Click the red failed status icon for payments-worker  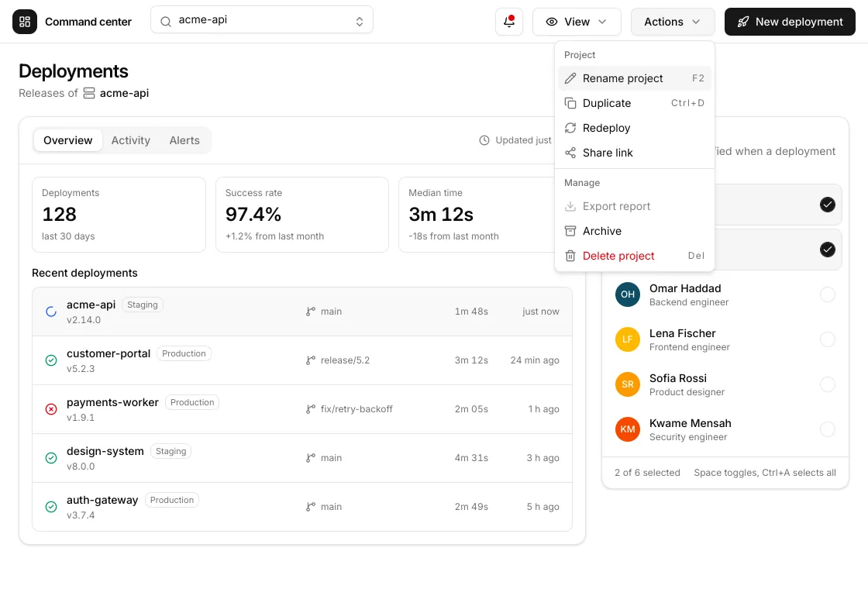click(x=51, y=409)
